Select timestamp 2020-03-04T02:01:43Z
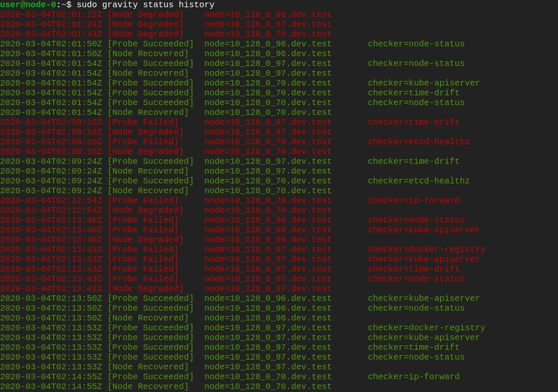Viewport: 558px width, 392px height. [x=51, y=34]
